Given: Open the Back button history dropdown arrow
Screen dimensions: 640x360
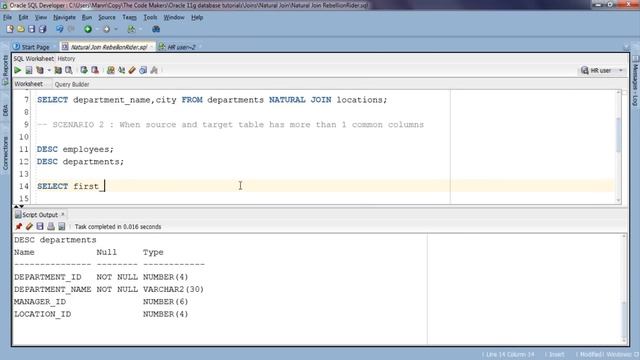Looking at the screenshot, I should pyautogui.click(x=97, y=29).
